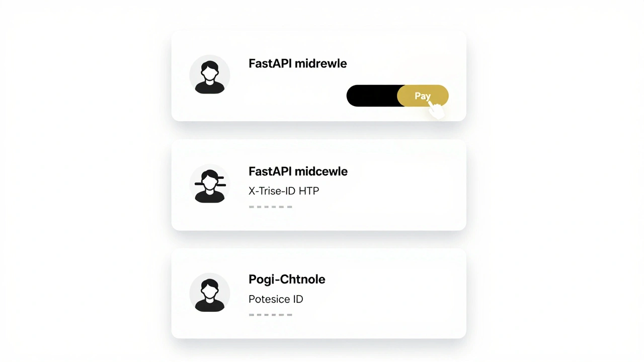
Task: Open the Pogi-Chtnole card title
Action: (x=287, y=280)
